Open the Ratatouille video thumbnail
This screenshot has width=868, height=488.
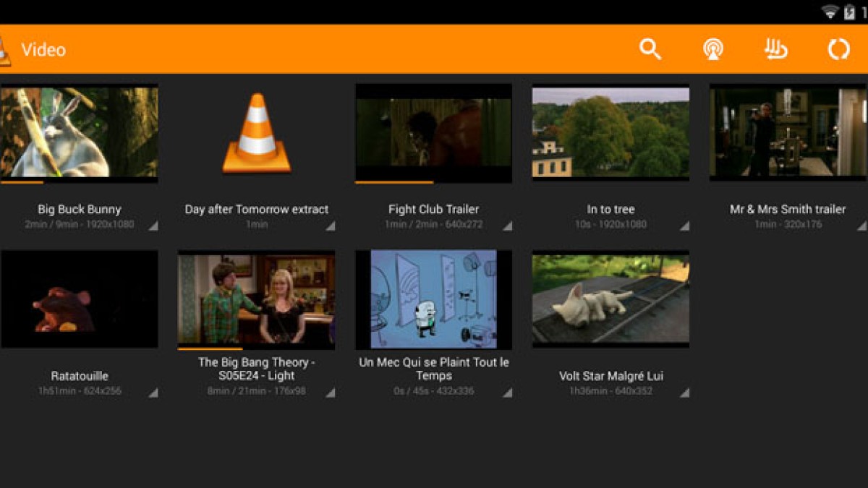tap(80, 299)
